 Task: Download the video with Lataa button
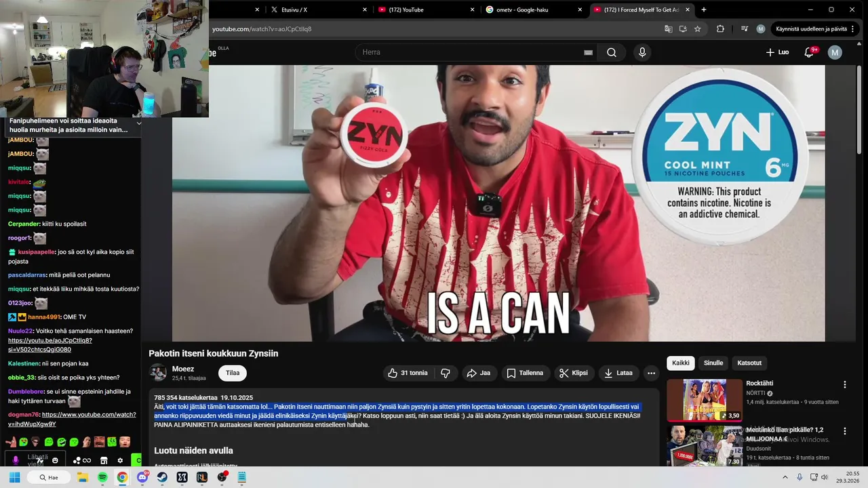pyautogui.click(x=618, y=373)
